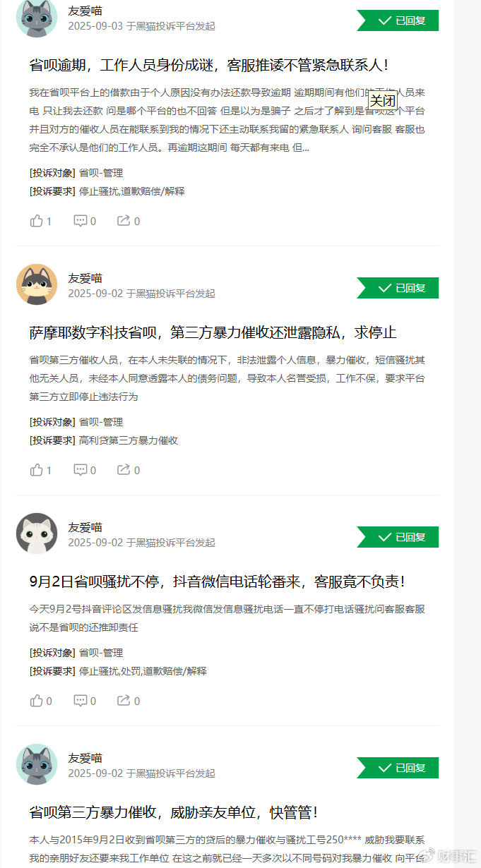The width and height of the screenshot is (481, 868).
Task: Open comments on the 省呗逾期 complaint
Action: coord(85,221)
